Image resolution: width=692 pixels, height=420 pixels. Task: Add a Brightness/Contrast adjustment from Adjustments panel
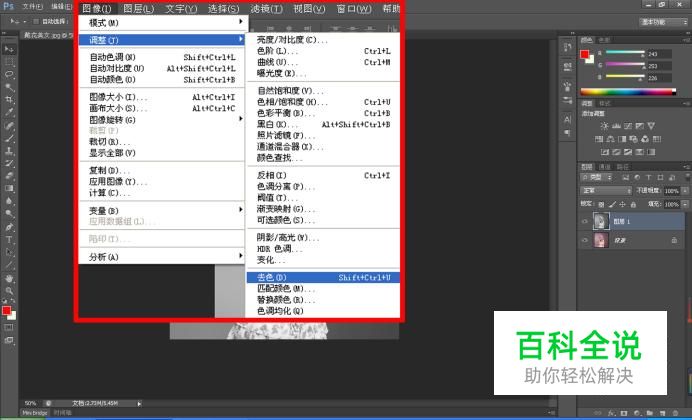(604, 126)
